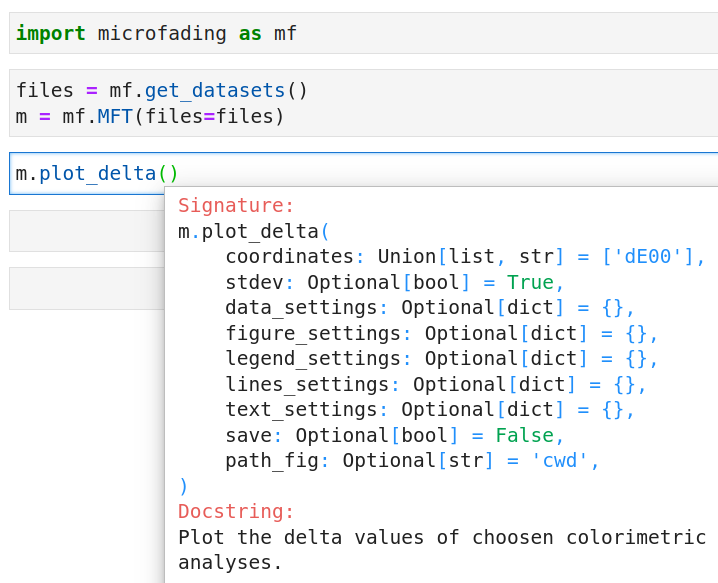718x583 pixels.
Task: Click the figure_settings parameter name
Action: 313,334
